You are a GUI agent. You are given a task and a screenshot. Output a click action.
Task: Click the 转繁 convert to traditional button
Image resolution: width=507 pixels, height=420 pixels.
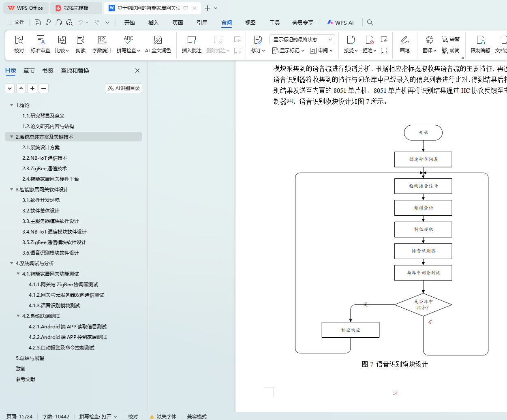tap(450, 39)
